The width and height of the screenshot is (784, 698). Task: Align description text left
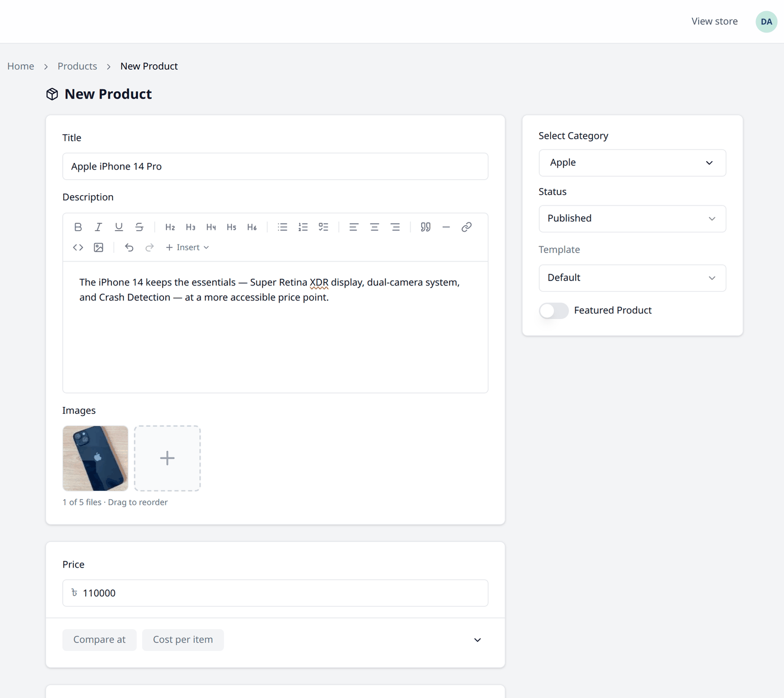(x=354, y=227)
